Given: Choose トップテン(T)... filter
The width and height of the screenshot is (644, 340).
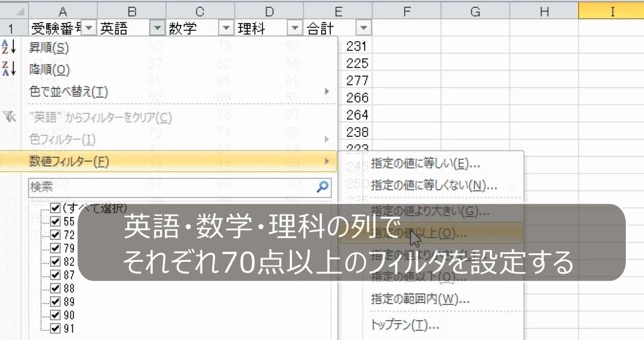Looking at the screenshot, I should coord(405,325).
